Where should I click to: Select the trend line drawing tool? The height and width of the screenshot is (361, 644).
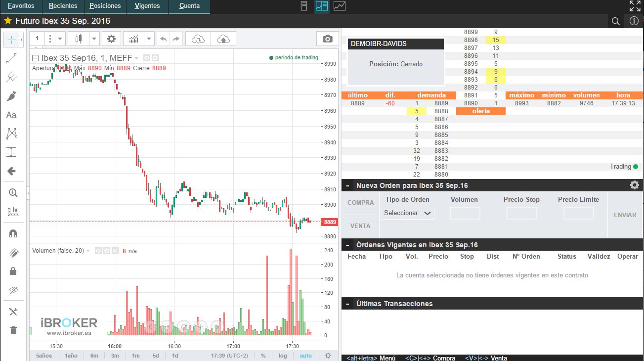[12, 58]
